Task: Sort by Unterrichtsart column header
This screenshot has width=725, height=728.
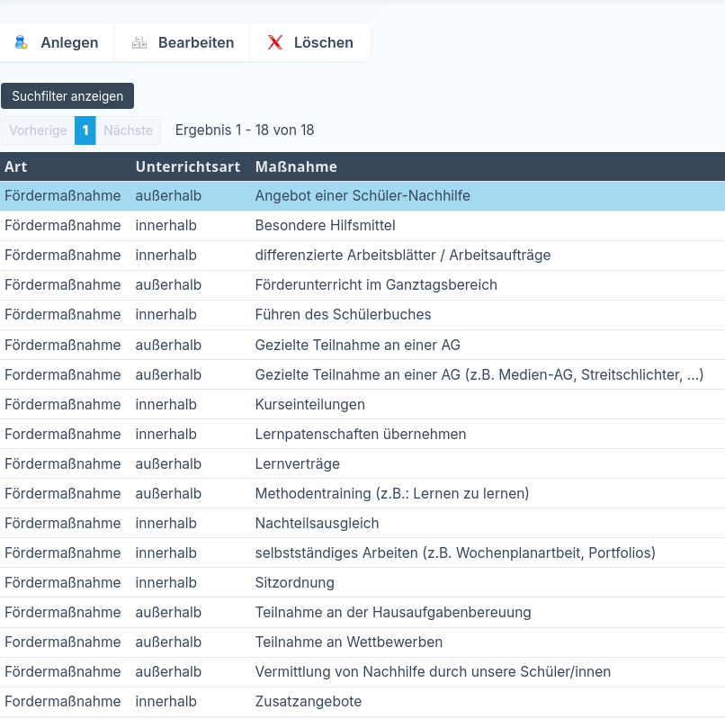Action: click(x=188, y=166)
